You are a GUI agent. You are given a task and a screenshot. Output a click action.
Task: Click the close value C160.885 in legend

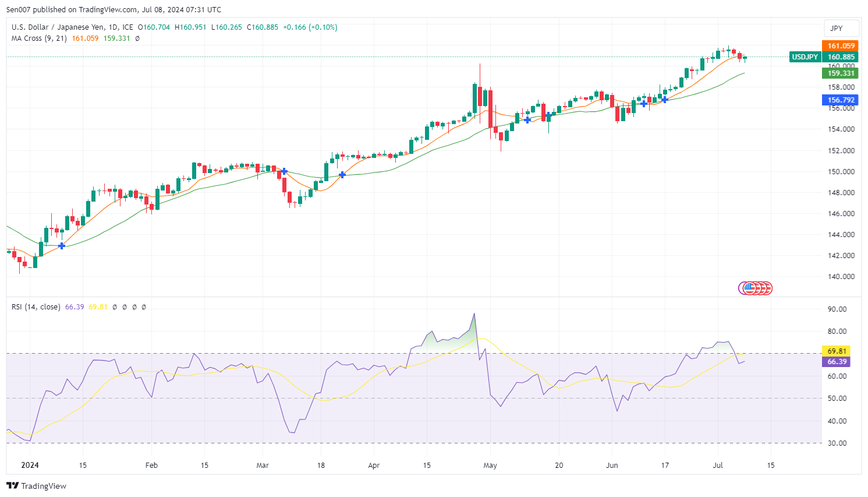(263, 27)
